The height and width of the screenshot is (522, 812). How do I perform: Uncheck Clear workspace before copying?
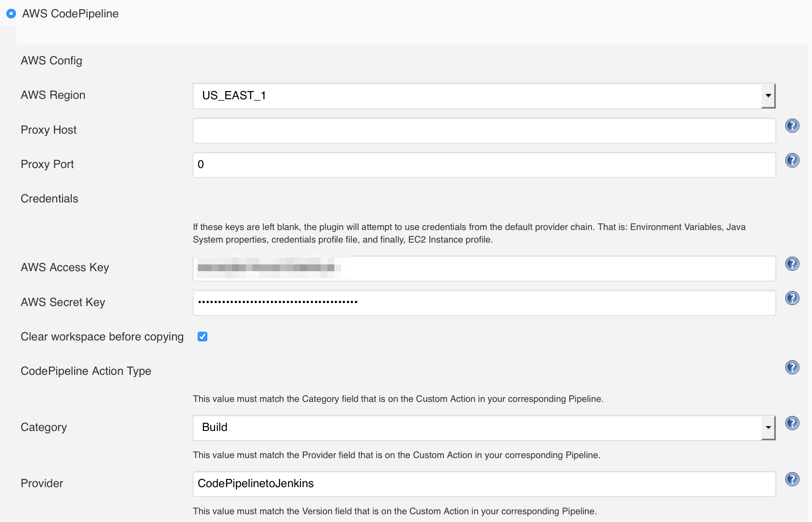coord(203,337)
